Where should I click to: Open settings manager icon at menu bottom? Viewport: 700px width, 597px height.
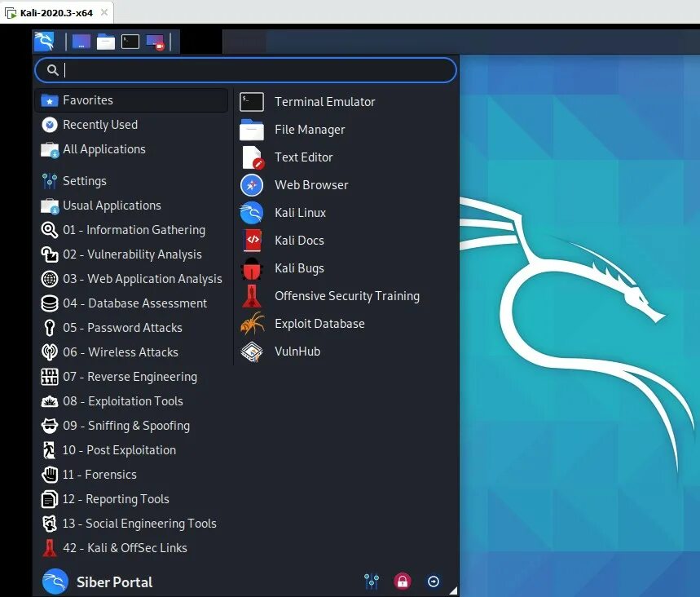click(x=372, y=582)
